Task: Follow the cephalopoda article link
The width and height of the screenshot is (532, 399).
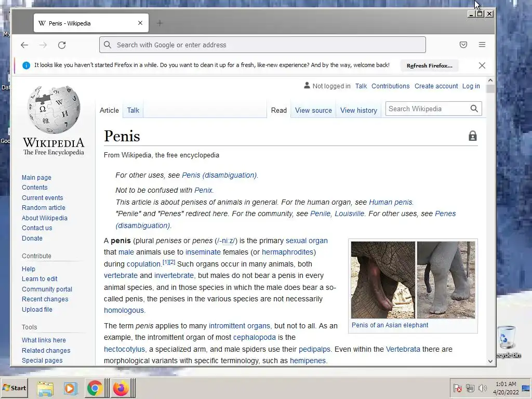Action: [255, 337]
